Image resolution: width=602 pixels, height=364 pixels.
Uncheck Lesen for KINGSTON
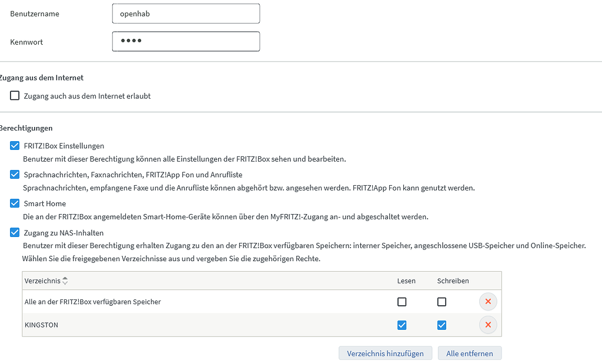[402, 324]
